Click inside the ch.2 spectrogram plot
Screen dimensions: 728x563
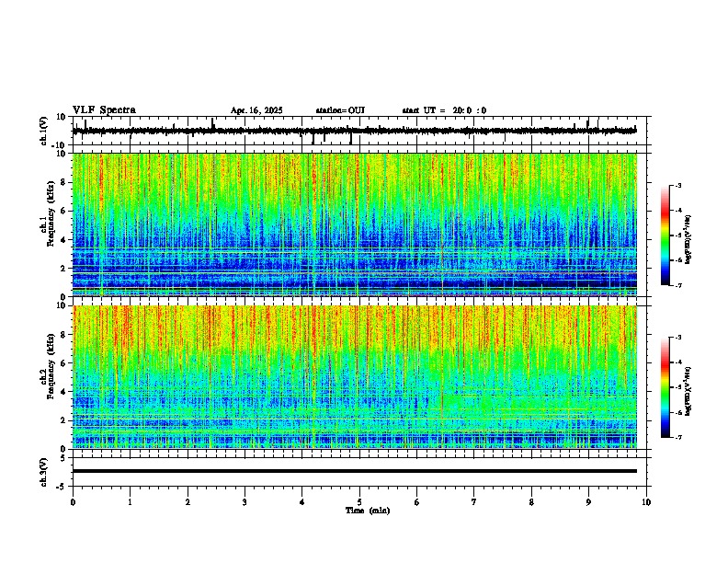point(355,377)
